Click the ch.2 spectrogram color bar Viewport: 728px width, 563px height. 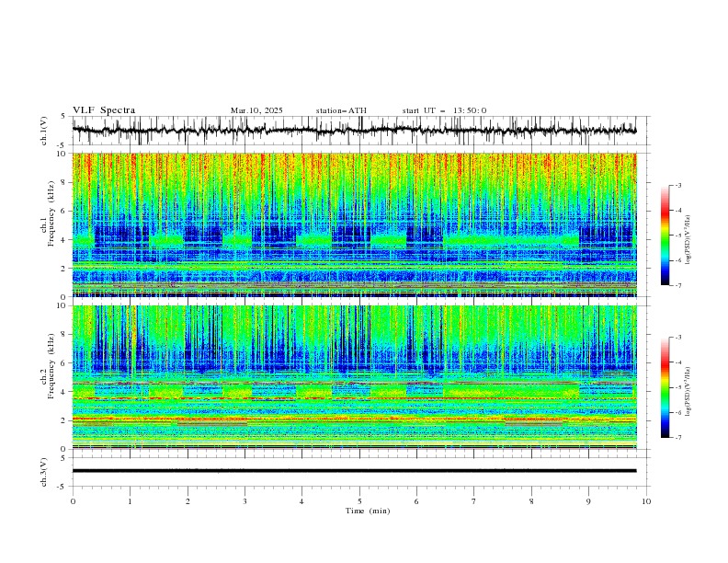(x=665, y=387)
